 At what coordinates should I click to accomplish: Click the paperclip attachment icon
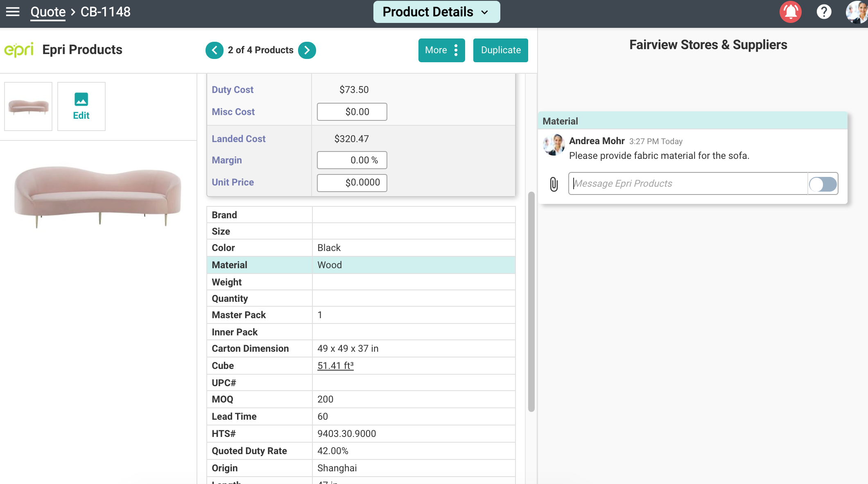point(554,184)
